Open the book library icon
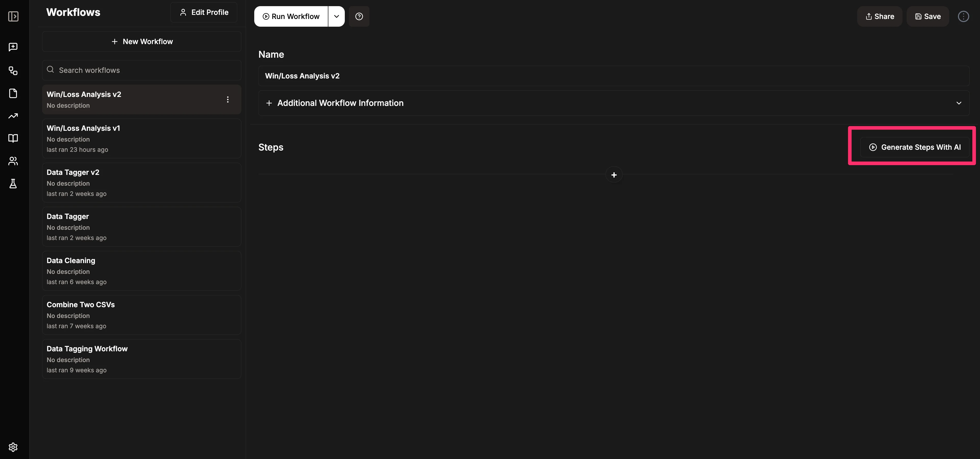Viewport: 980px width, 459px height. 13,138
